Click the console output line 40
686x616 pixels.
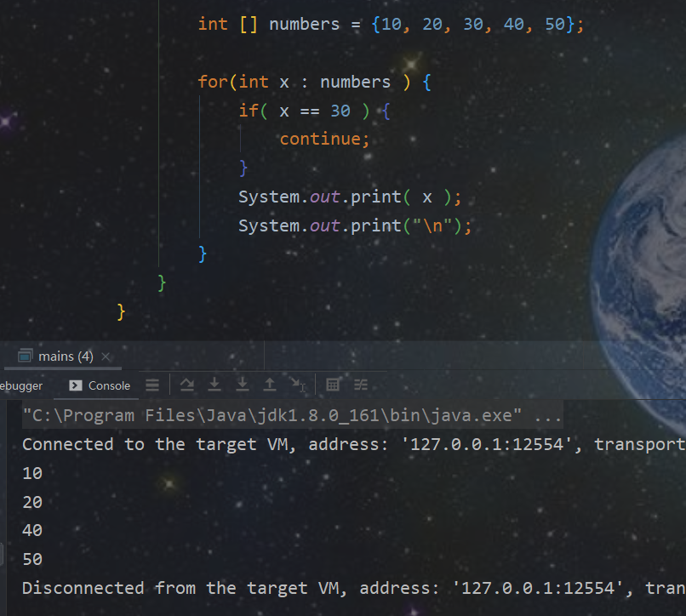(x=32, y=531)
